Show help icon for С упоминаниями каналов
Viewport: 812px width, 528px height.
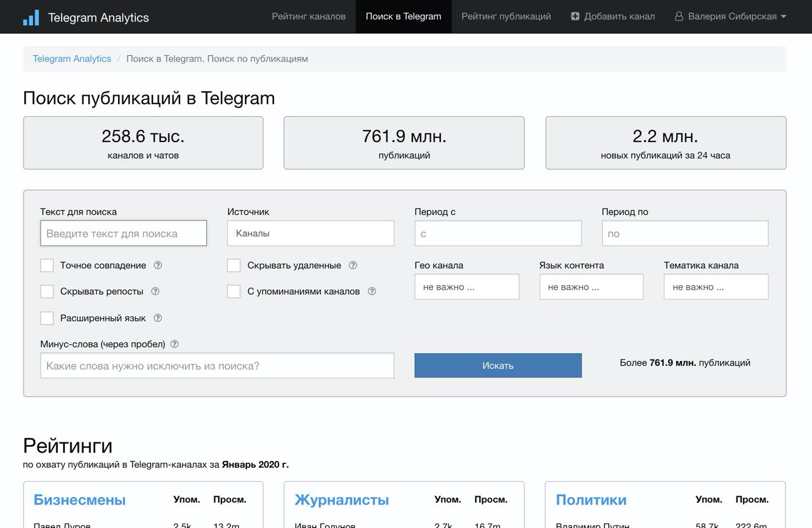coord(372,292)
